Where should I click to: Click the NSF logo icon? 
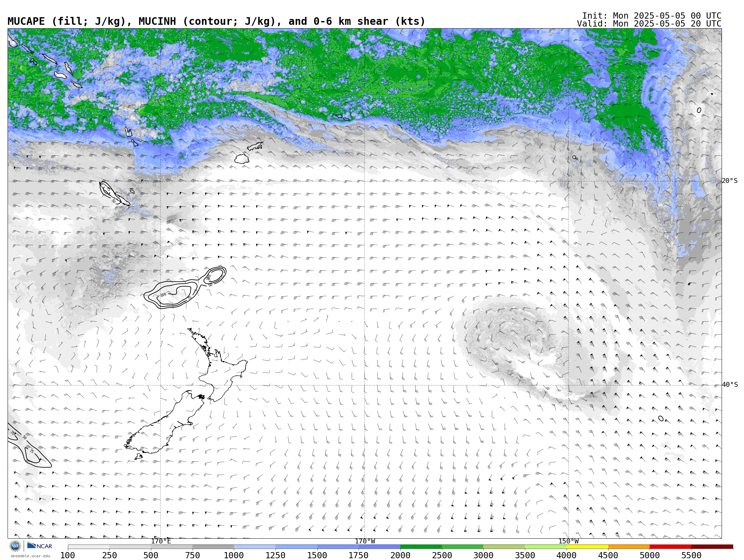click(15, 546)
